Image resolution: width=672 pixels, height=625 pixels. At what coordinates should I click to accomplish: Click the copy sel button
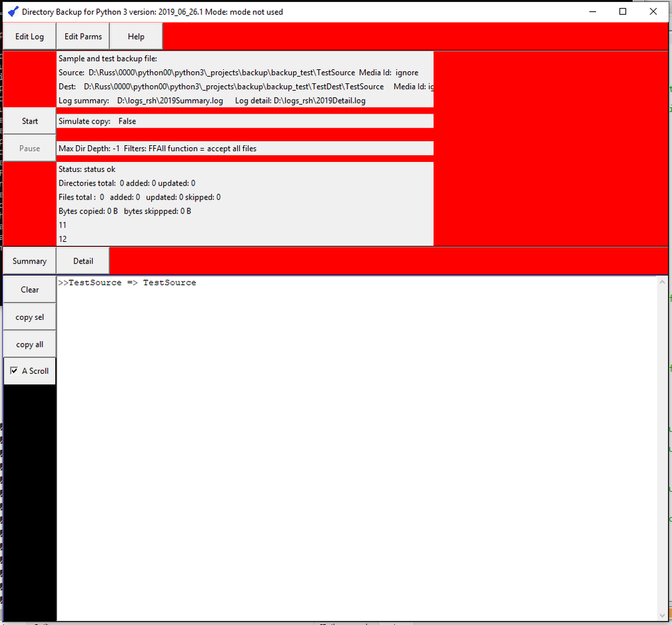click(x=29, y=317)
